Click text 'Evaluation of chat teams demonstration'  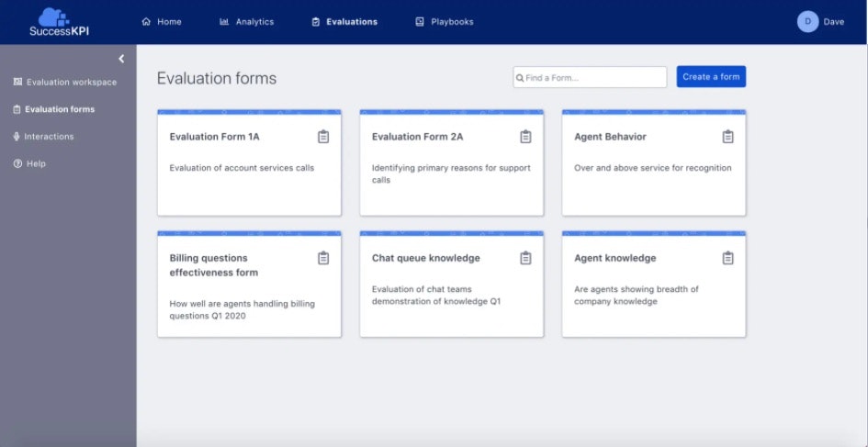436,296
